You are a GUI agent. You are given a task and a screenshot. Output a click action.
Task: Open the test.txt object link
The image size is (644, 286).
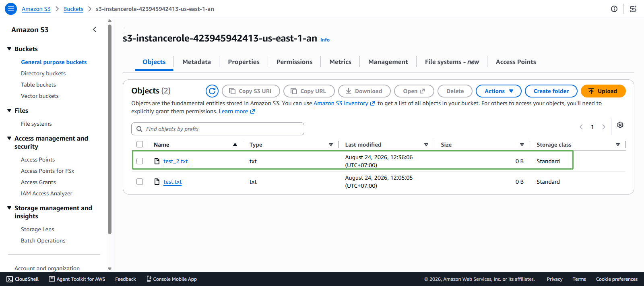(x=172, y=182)
